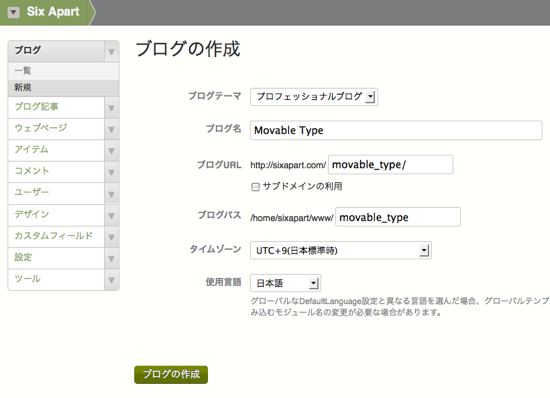Open the 設定 sidebar menu
This screenshot has height=398, width=550.
pyautogui.click(x=56, y=258)
